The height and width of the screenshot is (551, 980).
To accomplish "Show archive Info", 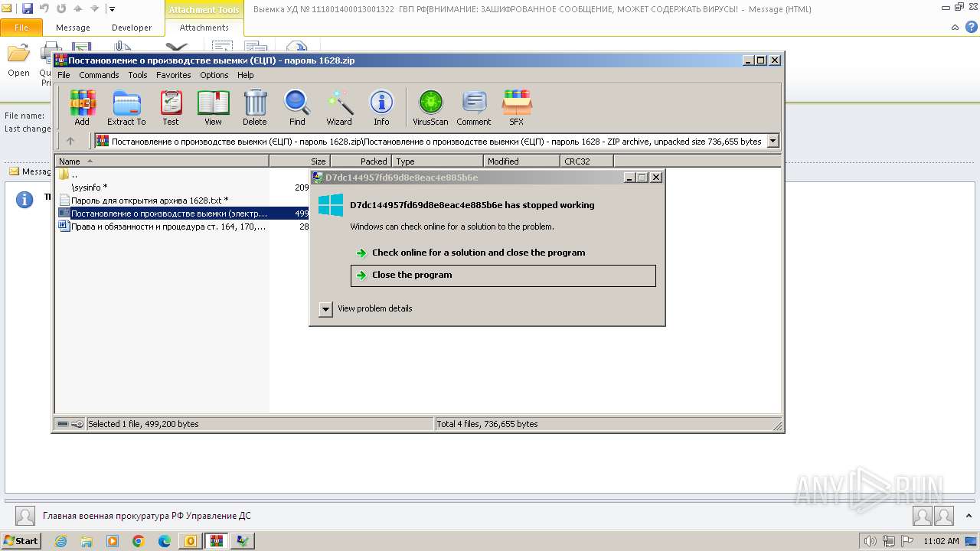I will [x=381, y=107].
